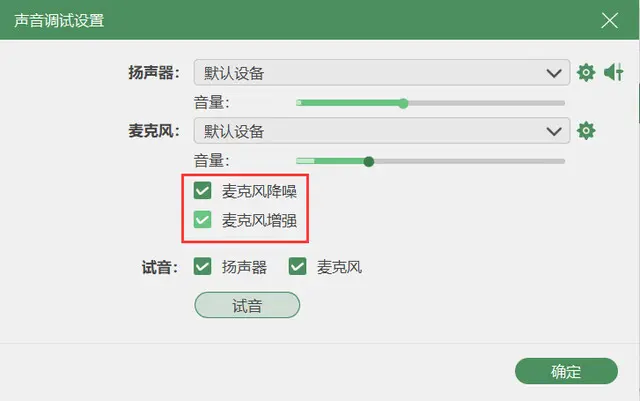Screen dimensions: 640x401
Task: Open speaker settings gear icon
Action: [586, 73]
